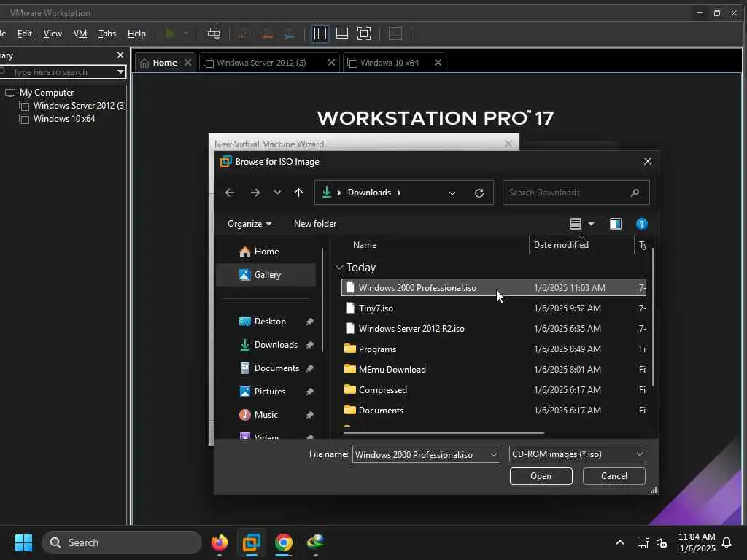
Task: Refresh the Downloads folder listing
Action: [479, 192]
